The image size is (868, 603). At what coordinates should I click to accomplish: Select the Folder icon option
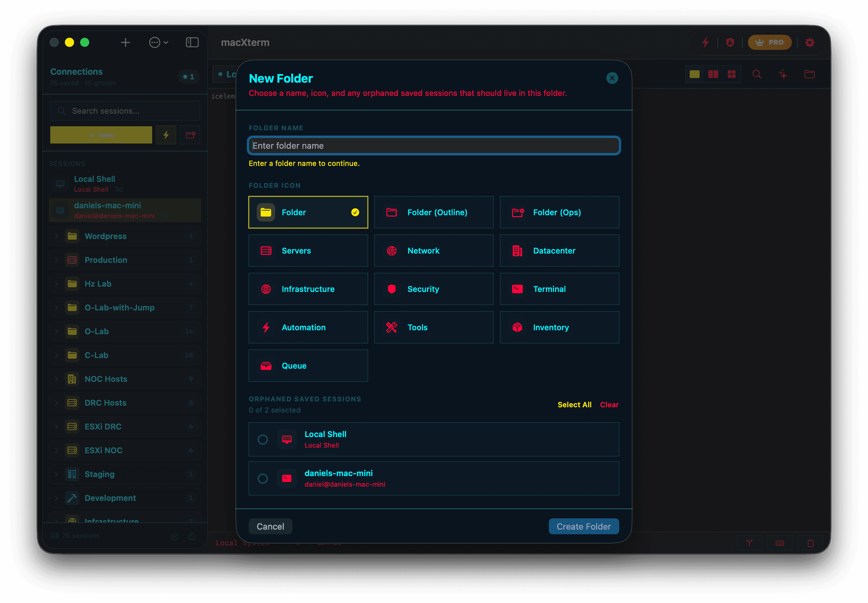point(308,212)
